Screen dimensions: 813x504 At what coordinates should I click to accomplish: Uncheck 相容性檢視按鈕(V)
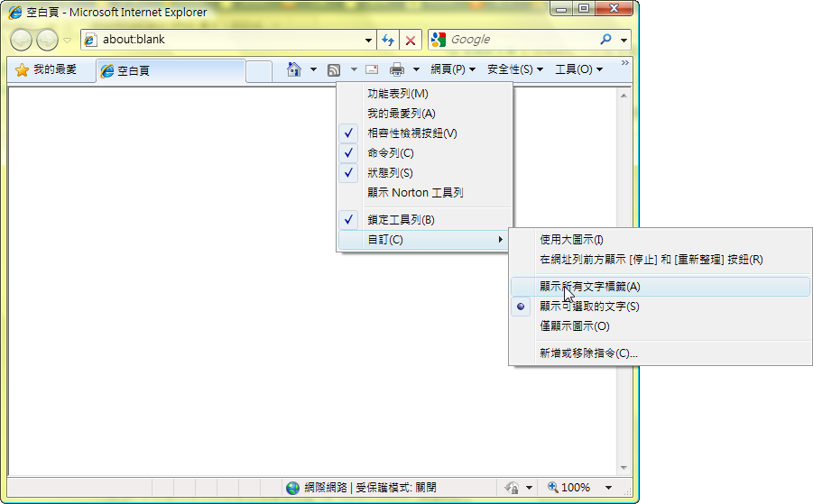[424, 133]
